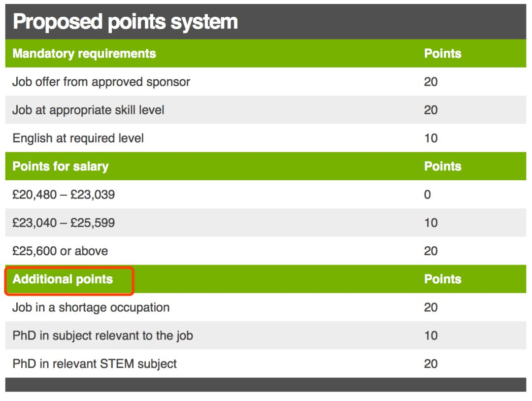This screenshot has height=401, width=532.
Task: Click the 'Proposed points system' title
Action: tap(125, 22)
